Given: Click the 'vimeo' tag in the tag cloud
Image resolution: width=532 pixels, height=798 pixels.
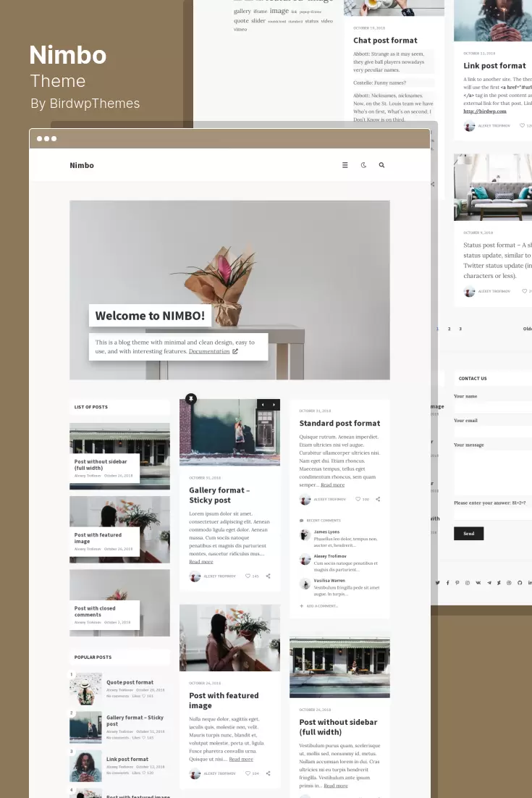Looking at the screenshot, I should point(240,30).
